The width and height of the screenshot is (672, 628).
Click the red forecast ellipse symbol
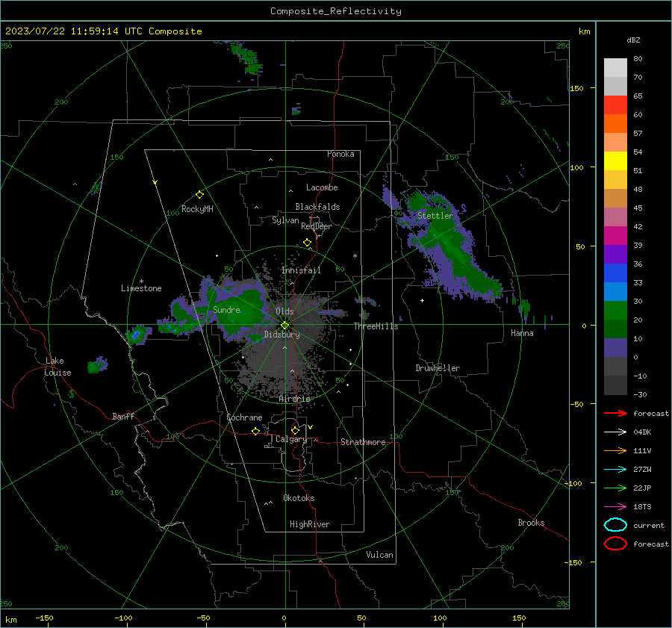tap(615, 544)
